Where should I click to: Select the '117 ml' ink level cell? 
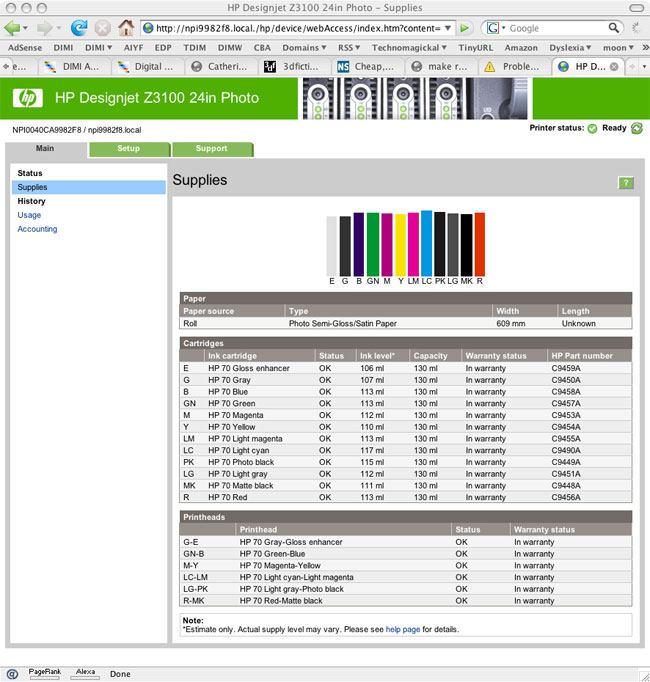click(x=372, y=450)
